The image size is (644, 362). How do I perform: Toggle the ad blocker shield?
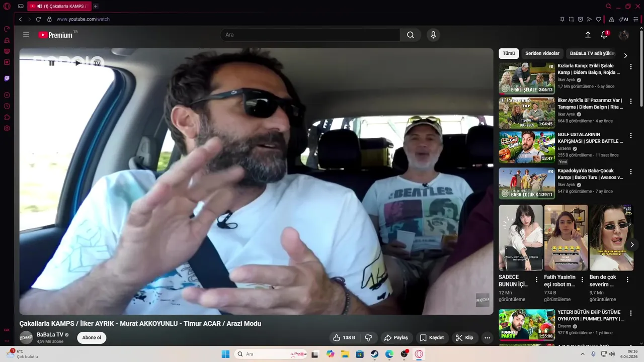(x=580, y=19)
